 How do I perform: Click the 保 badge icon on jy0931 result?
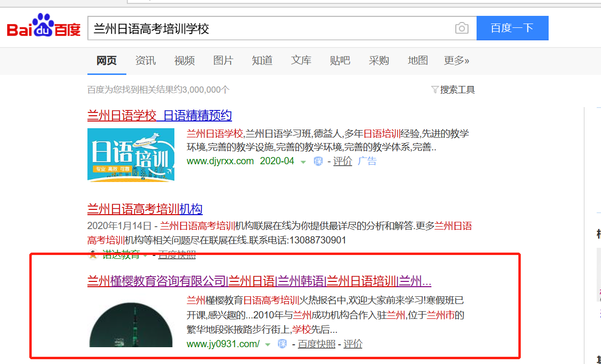[x=282, y=344]
